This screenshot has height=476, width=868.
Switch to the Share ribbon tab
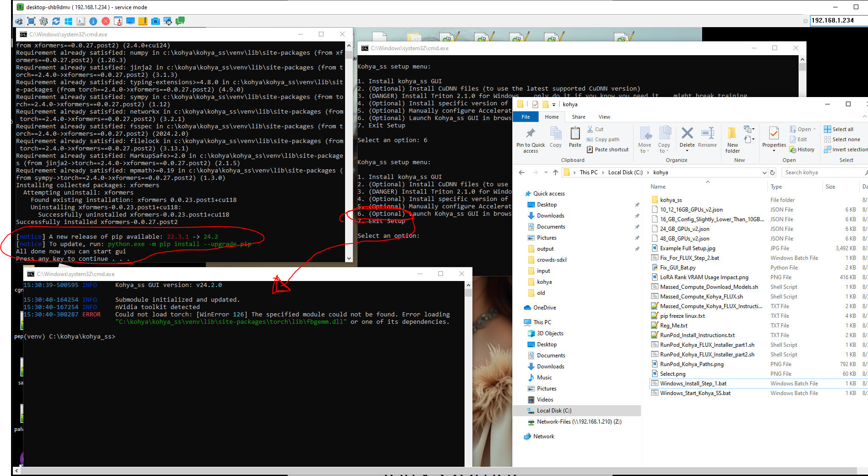[x=579, y=117]
